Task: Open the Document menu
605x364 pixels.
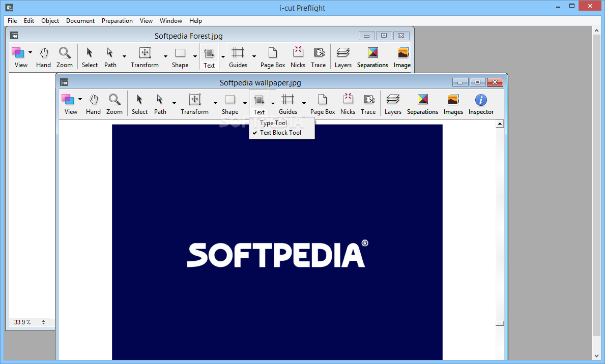Action: (x=80, y=21)
